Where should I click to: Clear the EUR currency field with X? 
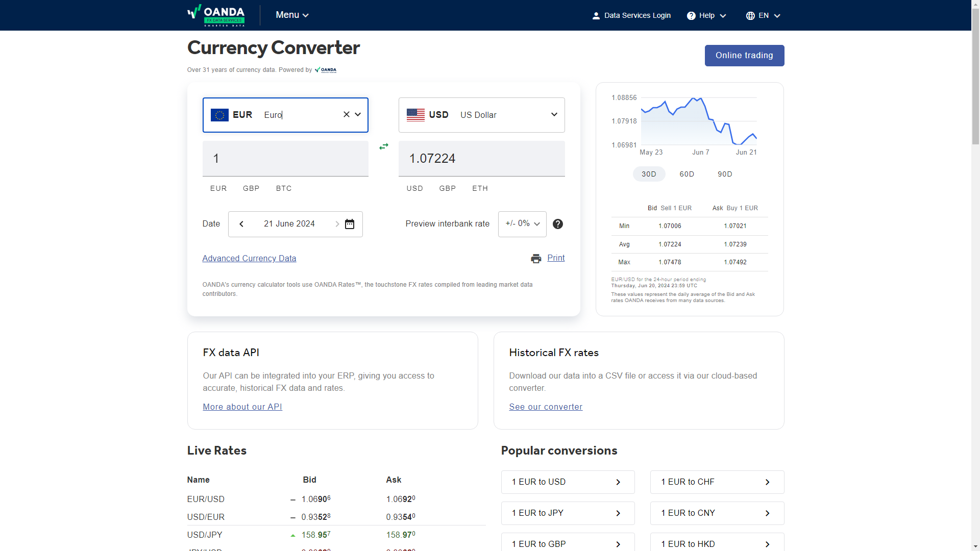(347, 115)
